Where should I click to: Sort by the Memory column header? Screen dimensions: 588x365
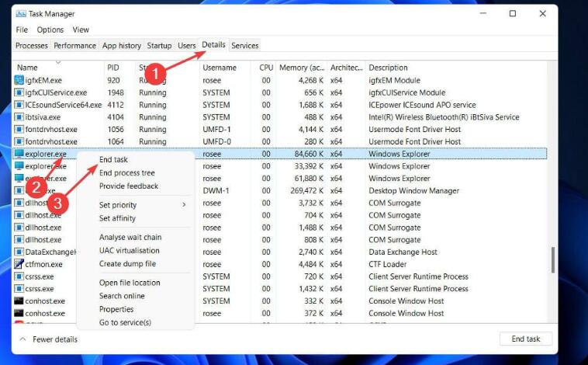coord(302,68)
